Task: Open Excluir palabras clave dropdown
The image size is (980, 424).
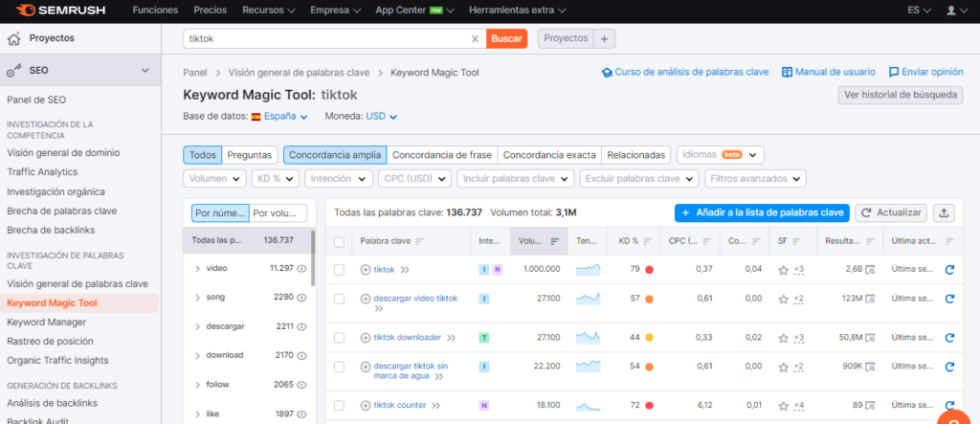Action: coord(638,179)
